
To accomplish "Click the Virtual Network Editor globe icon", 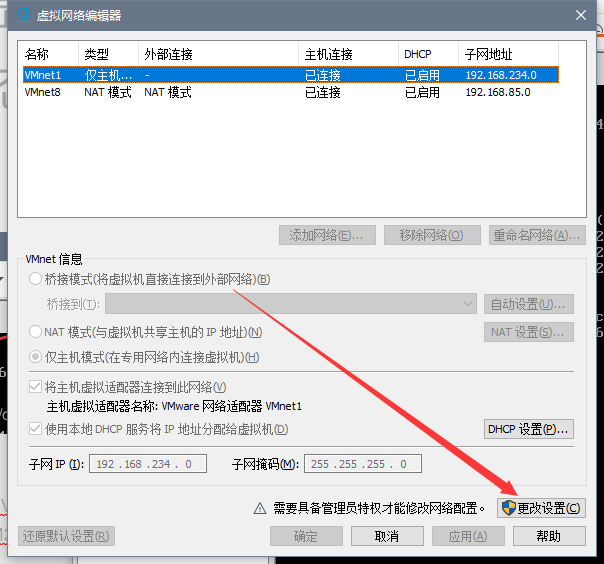I will 24,15.
